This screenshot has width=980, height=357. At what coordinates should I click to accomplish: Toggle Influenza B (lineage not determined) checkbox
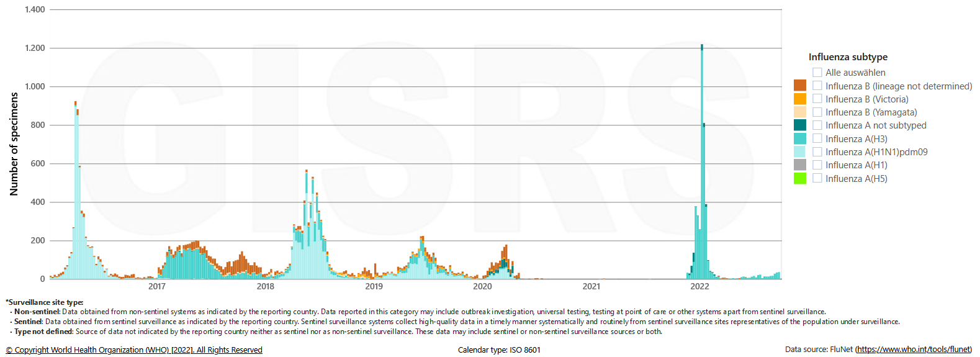817,86
